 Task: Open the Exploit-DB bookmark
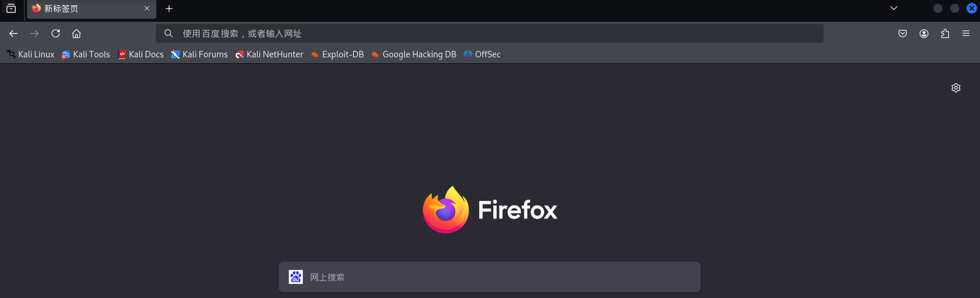(x=337, y=54)
